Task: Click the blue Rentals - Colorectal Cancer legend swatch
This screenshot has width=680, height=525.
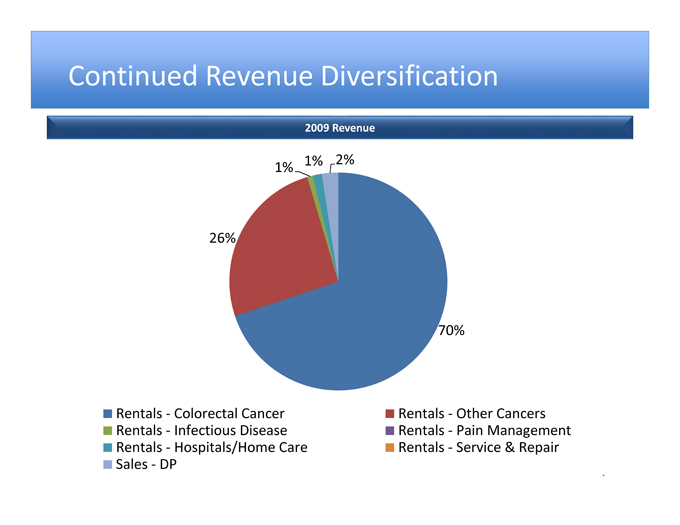Action: 108,414
